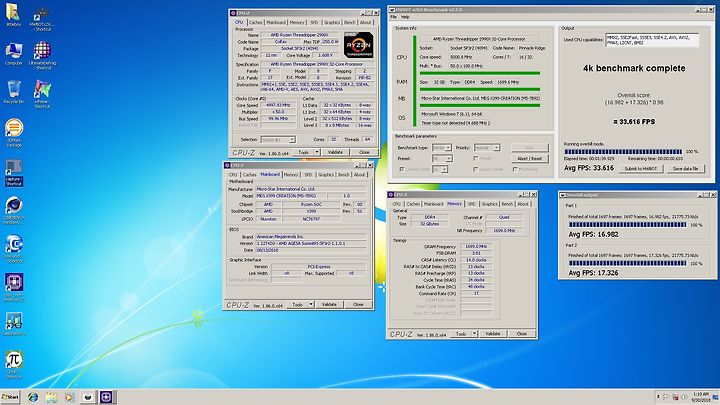
Task: Open the Recycle Bin
Action: [x=14, y=92]
